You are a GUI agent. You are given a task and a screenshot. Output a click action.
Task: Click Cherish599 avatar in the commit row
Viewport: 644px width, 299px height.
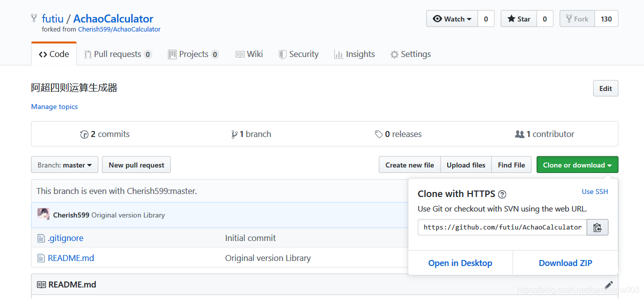[x=43, y=214]
